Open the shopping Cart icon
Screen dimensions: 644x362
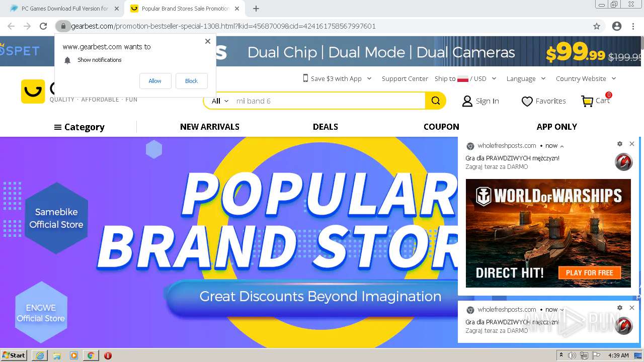[x=587, y=101]
